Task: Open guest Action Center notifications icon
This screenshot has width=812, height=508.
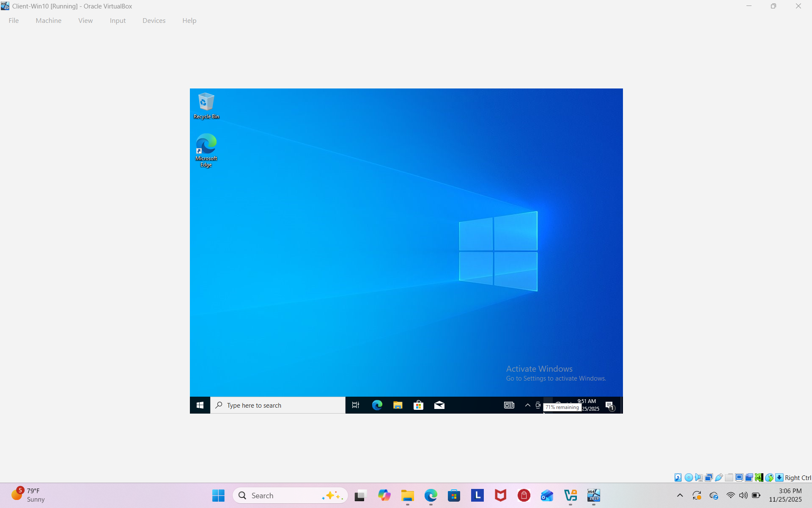Action: click(x=609, y=406)
